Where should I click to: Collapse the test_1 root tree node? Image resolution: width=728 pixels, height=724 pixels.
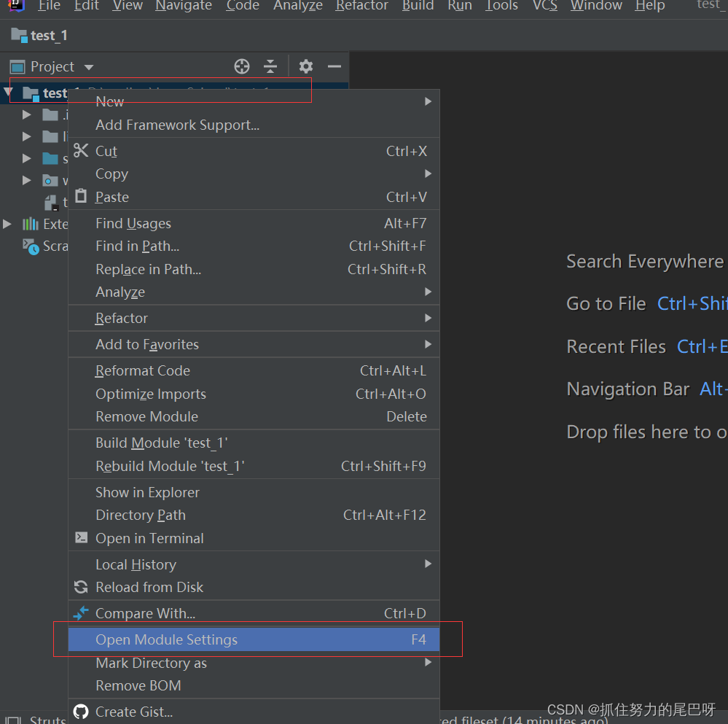(8, 93)
